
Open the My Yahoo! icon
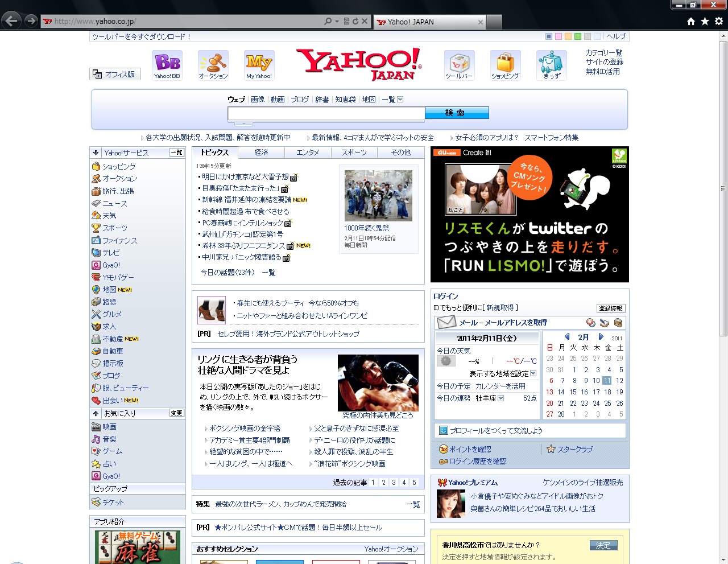pos(259,65)
